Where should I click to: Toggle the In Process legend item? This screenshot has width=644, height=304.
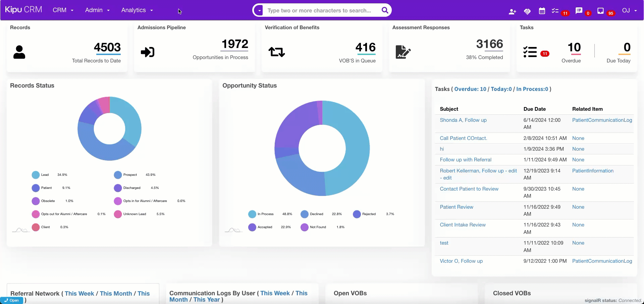coord(252,214)
